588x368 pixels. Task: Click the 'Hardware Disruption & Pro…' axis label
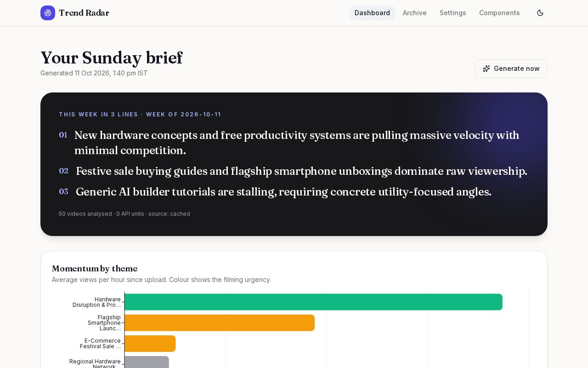coord(96,302)
